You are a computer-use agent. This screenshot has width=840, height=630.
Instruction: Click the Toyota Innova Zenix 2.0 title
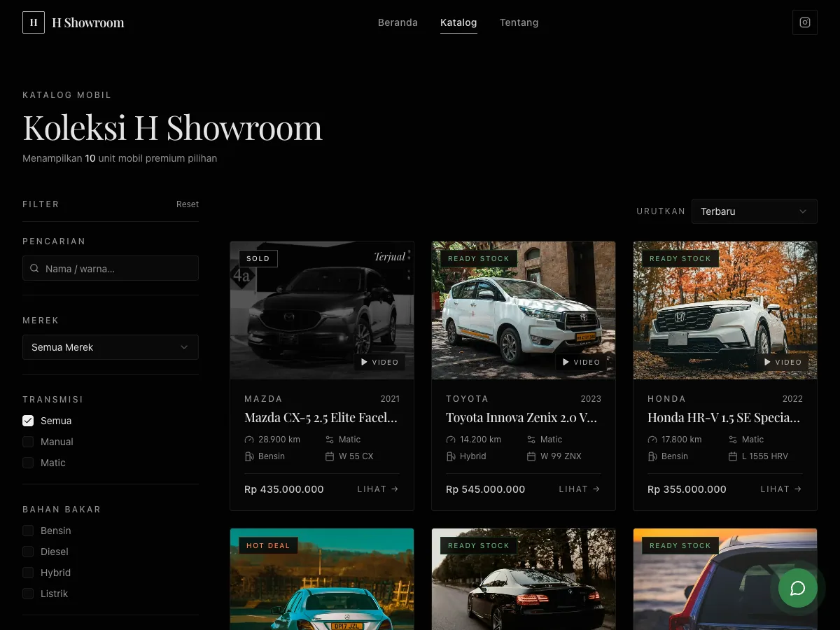pyautogui.click(x=522, y=418)
